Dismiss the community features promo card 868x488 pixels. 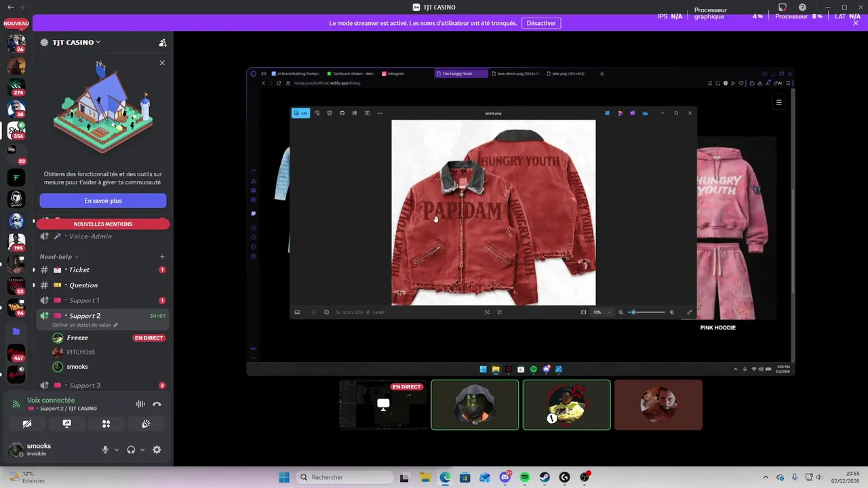162,62
